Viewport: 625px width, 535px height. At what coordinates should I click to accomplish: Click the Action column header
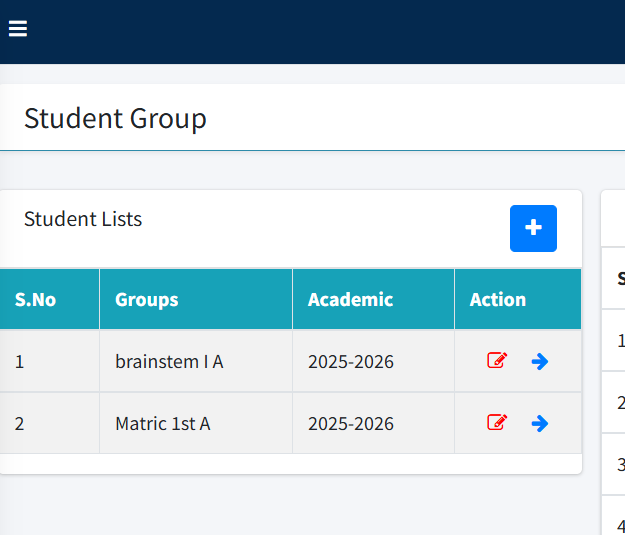tap(497, 299)
